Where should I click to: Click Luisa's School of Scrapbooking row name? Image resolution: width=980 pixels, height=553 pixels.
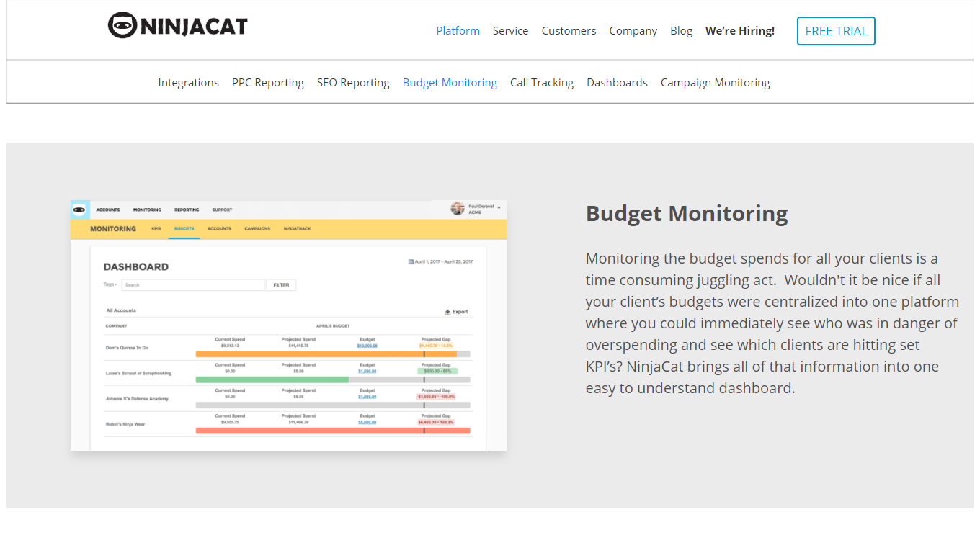[138, 373]
